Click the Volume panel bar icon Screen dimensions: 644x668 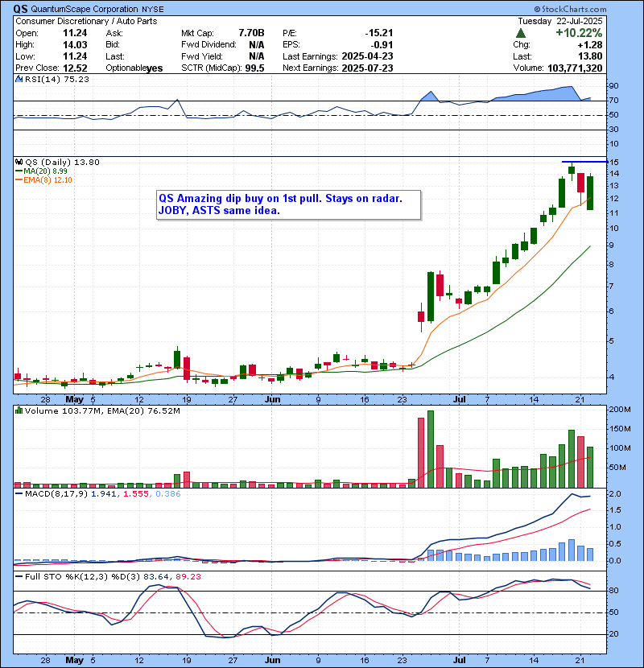19,410
